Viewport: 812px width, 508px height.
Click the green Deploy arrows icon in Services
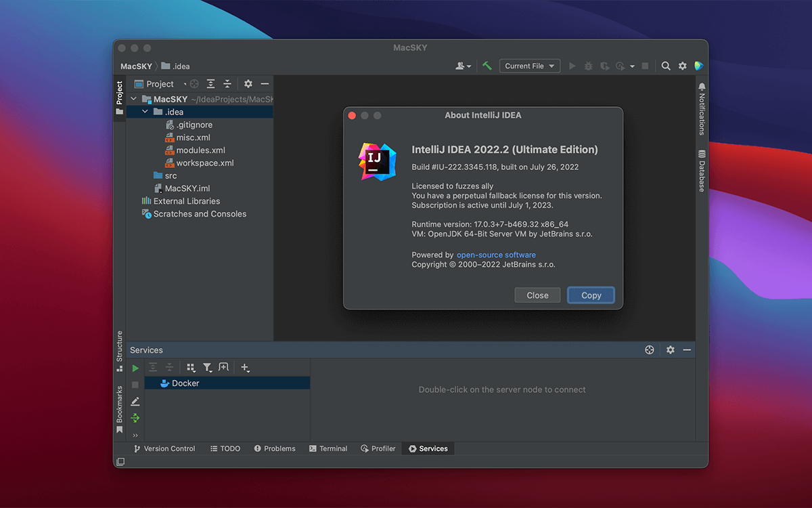135,418
